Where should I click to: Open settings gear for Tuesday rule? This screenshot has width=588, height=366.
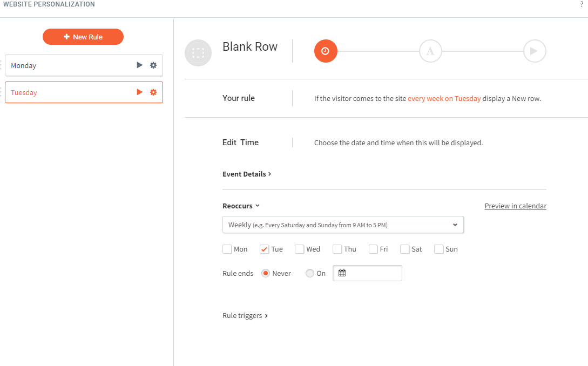click(x=153, y=92)
